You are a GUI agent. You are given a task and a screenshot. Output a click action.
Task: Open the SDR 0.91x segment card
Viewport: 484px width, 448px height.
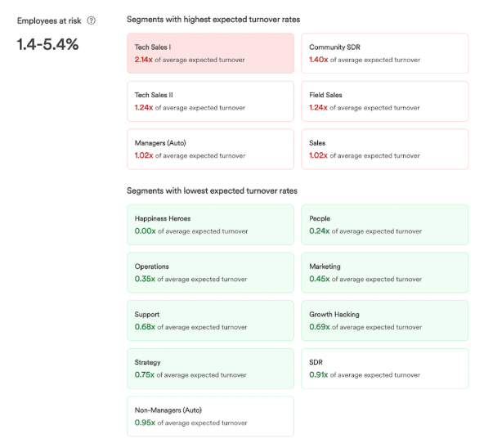(384, 369)
